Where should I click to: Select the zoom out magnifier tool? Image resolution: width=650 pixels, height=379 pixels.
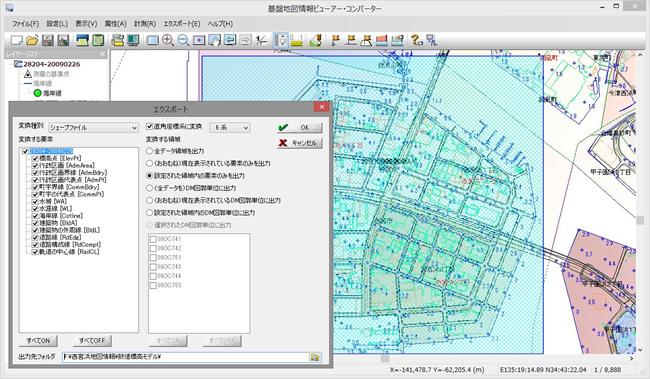click(183, 40)
